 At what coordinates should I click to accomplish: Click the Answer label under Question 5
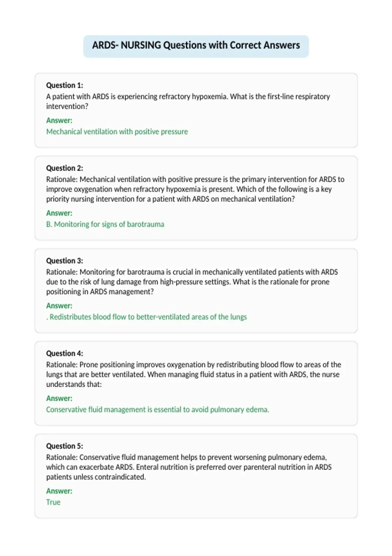59,491
